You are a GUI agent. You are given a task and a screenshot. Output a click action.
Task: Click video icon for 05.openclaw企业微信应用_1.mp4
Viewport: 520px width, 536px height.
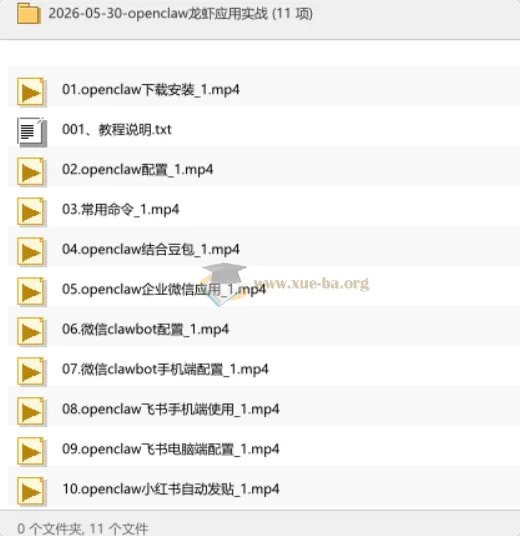[31, 292]
